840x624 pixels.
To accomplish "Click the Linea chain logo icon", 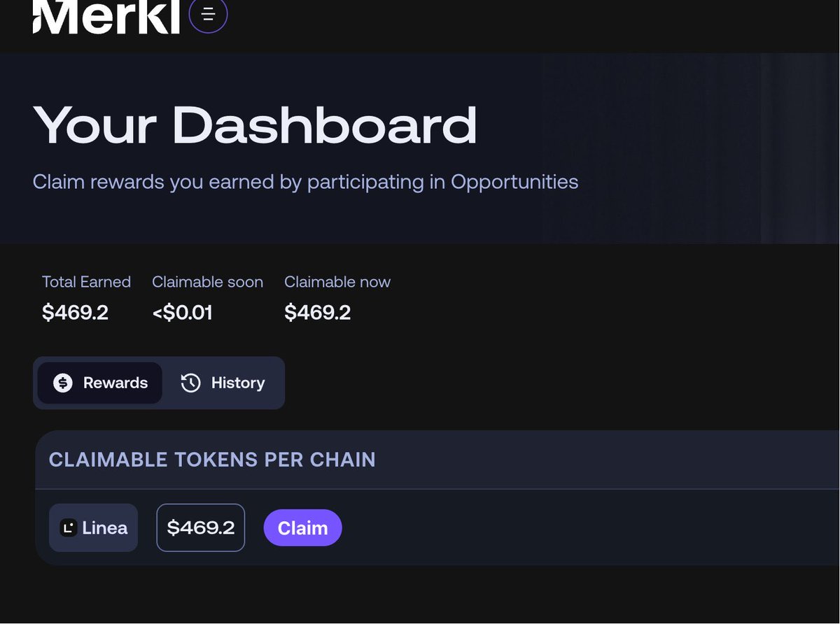I will click(68, 528).
